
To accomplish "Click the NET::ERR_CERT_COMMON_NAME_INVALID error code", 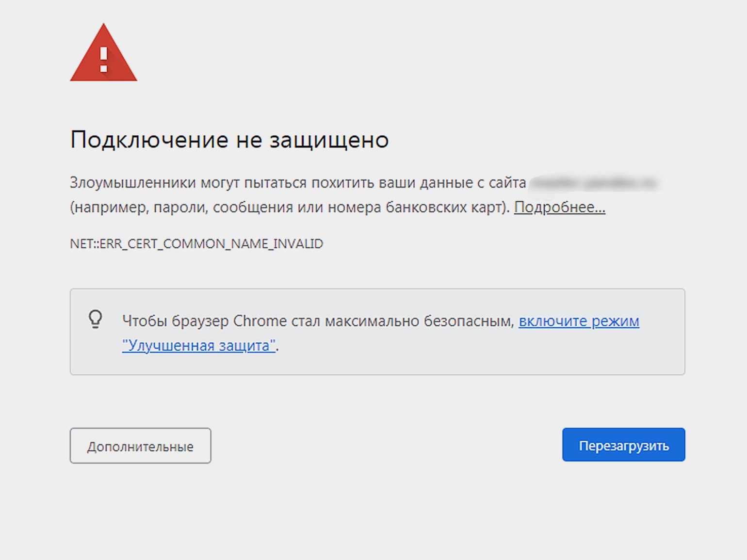I will (x=196, y=243).
